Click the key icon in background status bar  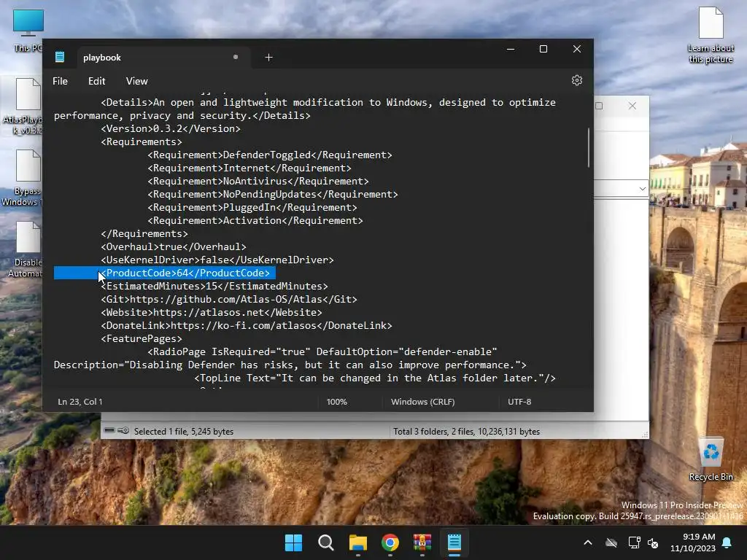coord(123,430)
